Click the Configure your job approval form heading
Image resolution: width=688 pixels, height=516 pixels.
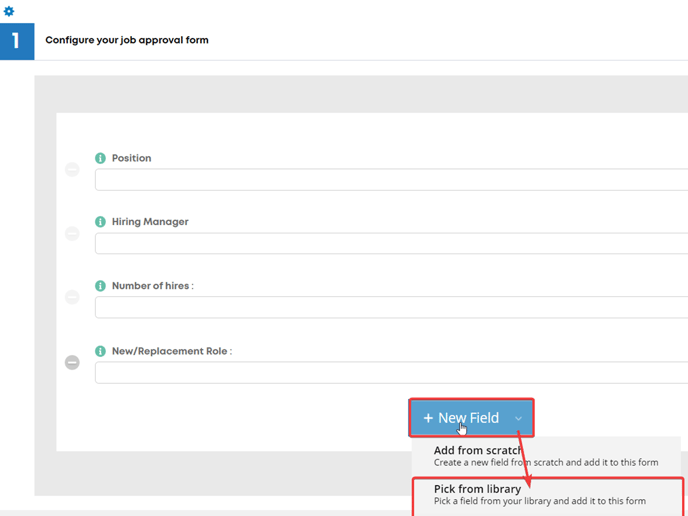coord(127,40)
